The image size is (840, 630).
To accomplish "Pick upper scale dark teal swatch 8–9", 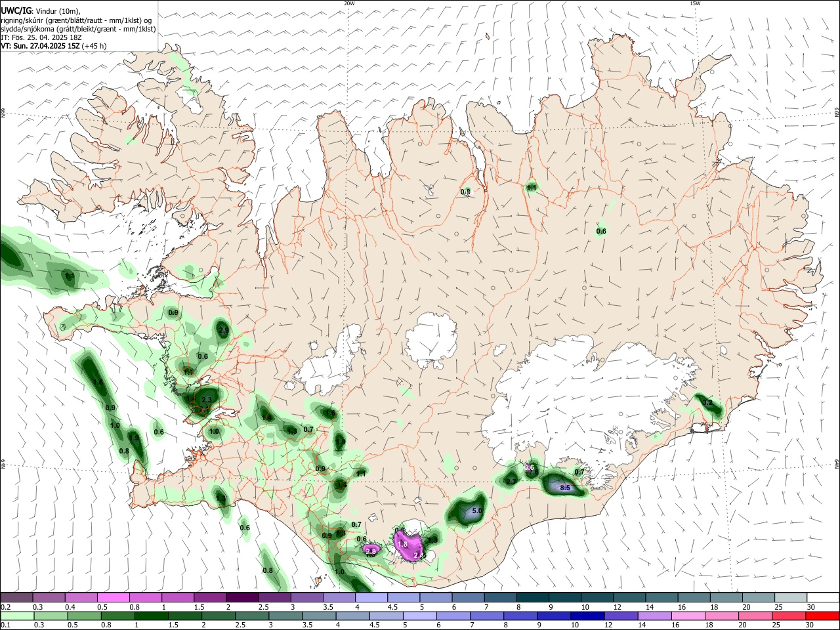I will (x=533, y=598).
